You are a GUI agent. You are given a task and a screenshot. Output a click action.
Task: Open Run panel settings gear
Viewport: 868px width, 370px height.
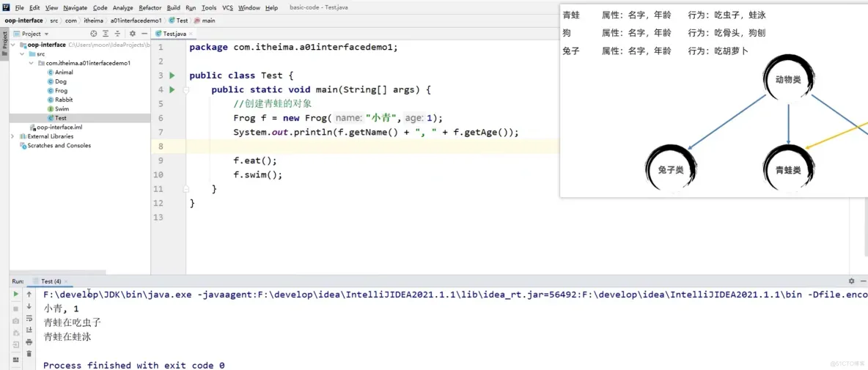point(851,281)
